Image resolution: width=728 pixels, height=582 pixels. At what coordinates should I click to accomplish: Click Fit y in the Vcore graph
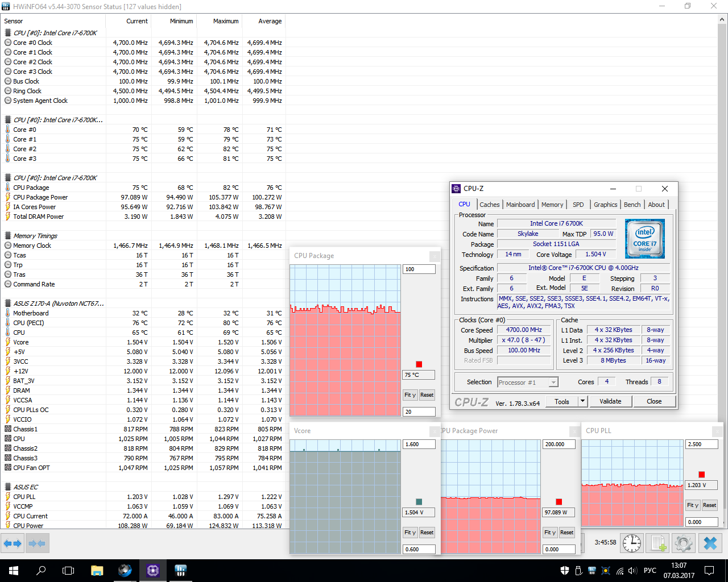click(x=410, y=533)
